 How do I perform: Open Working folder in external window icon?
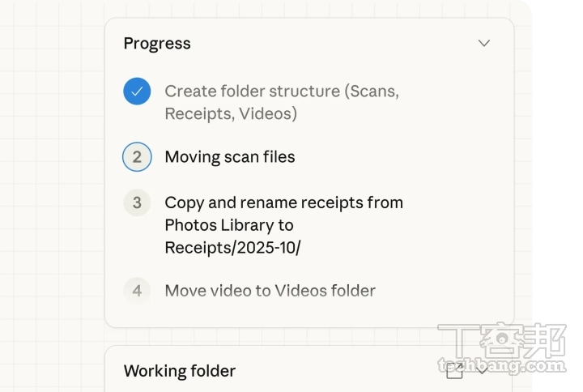click(454, 370)
